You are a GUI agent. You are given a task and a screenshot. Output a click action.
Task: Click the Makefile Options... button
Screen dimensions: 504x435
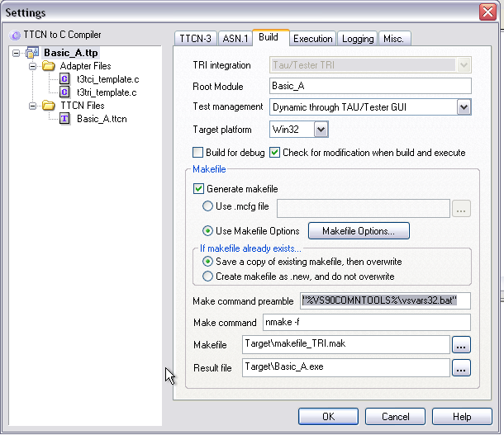(x=359, y=231)
